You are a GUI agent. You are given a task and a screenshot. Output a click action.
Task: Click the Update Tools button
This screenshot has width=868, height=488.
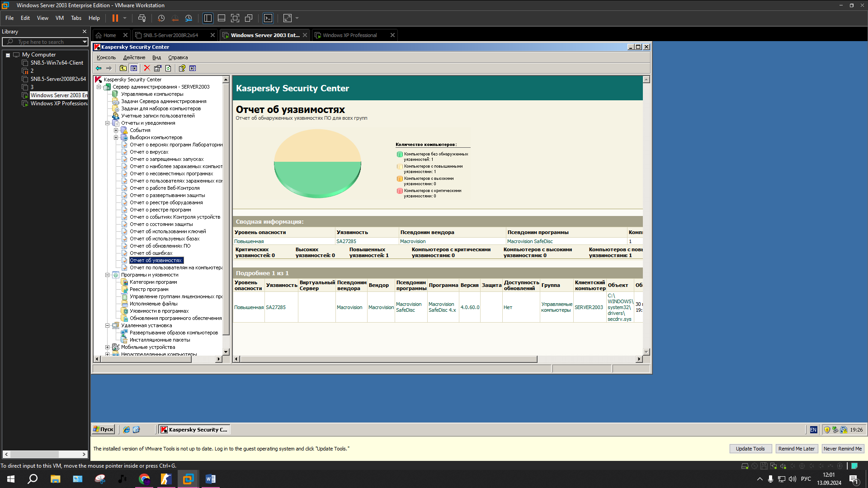[x=750, y=449]
